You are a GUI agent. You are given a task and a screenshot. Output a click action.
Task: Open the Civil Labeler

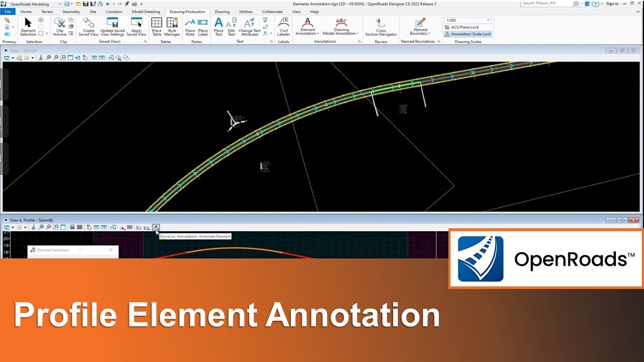pyautogui.click(x=284, y=27)
